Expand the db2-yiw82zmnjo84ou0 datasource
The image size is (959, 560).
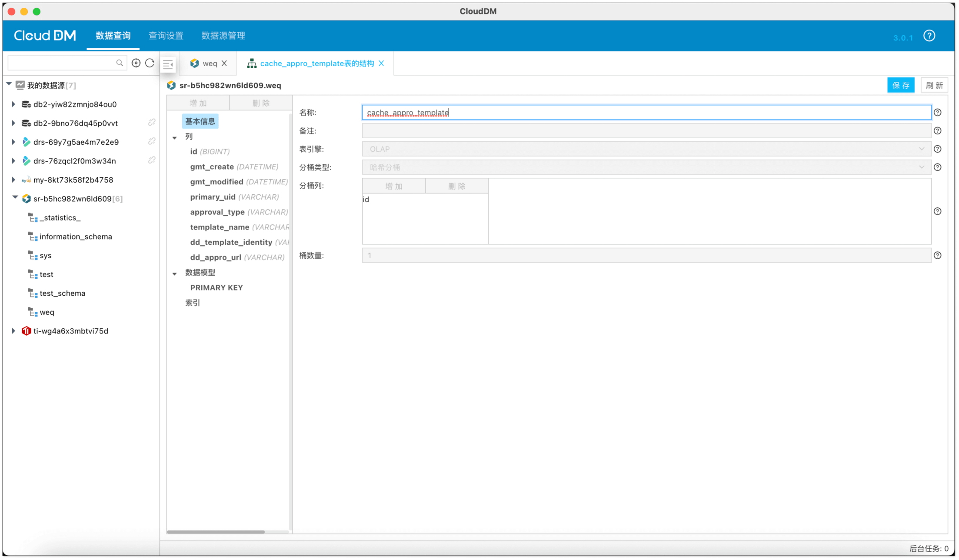13,104
